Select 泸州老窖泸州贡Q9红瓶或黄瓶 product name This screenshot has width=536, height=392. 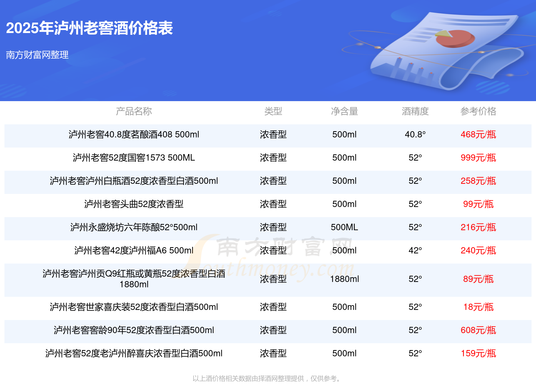(x=134, y=279)
